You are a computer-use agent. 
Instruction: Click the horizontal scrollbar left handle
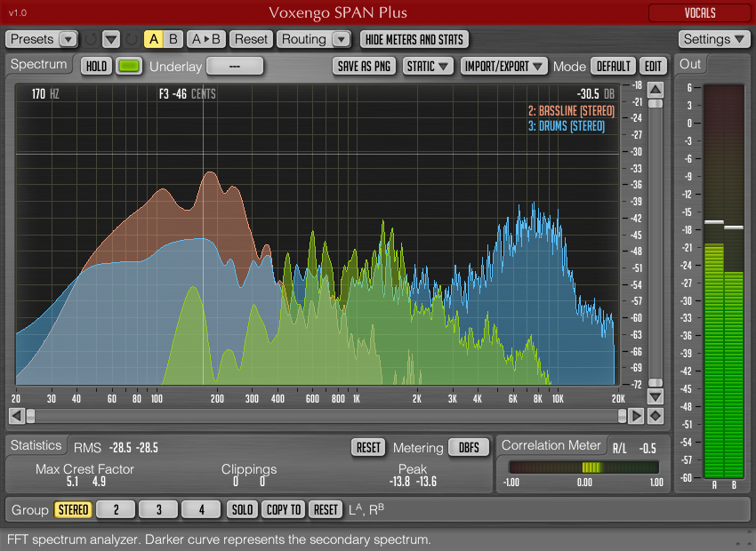click(x=30, y=416)
